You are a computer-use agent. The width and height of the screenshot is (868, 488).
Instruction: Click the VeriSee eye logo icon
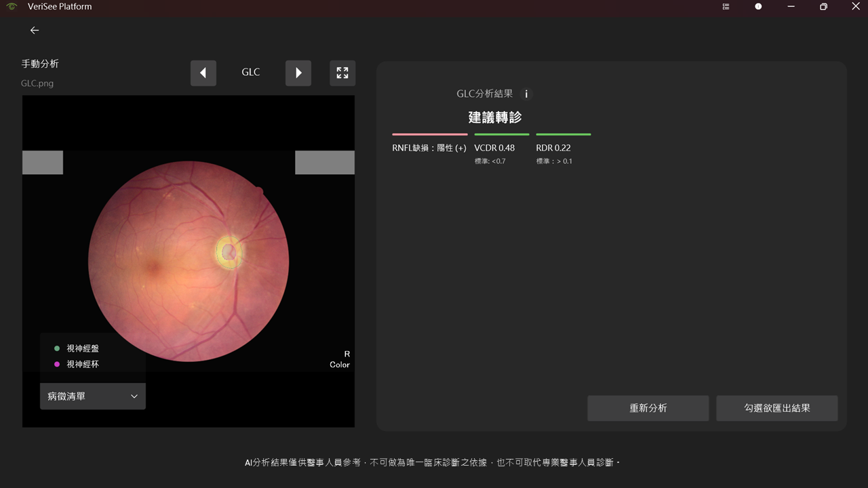click(12, 7)
